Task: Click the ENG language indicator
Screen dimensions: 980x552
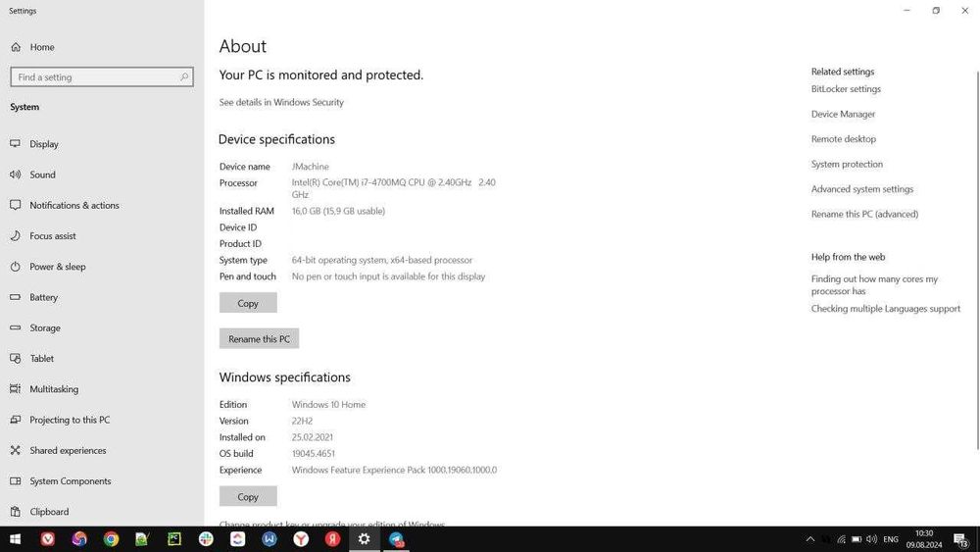Action: (x=891, y=539)
